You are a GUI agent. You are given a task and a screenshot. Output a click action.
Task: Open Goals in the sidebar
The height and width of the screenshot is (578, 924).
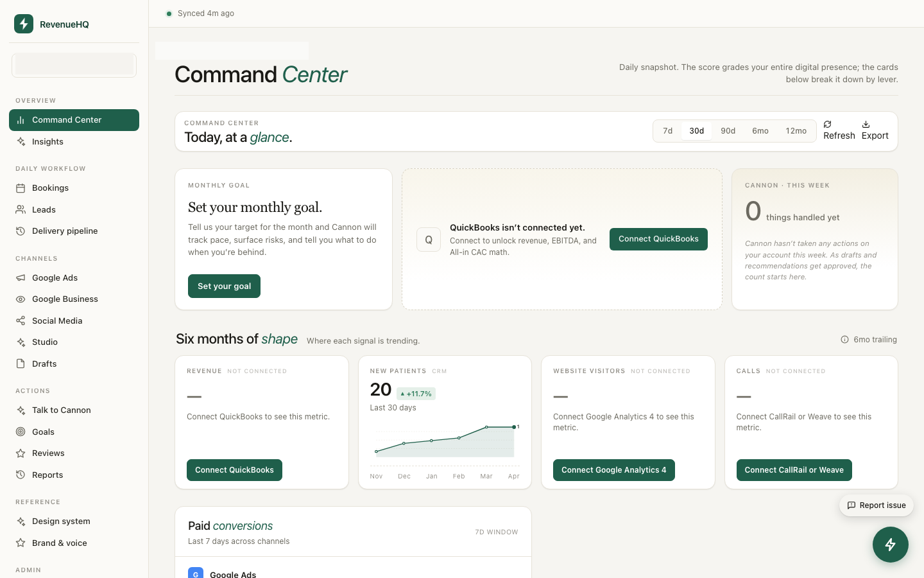tap(74, 432)
